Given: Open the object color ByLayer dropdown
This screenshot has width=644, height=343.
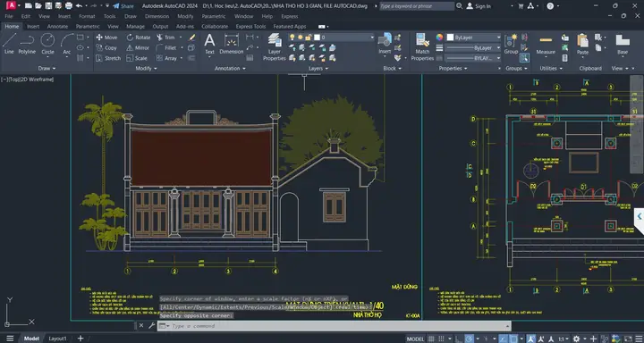Looking at the screenshot, I should coord(473,38).
